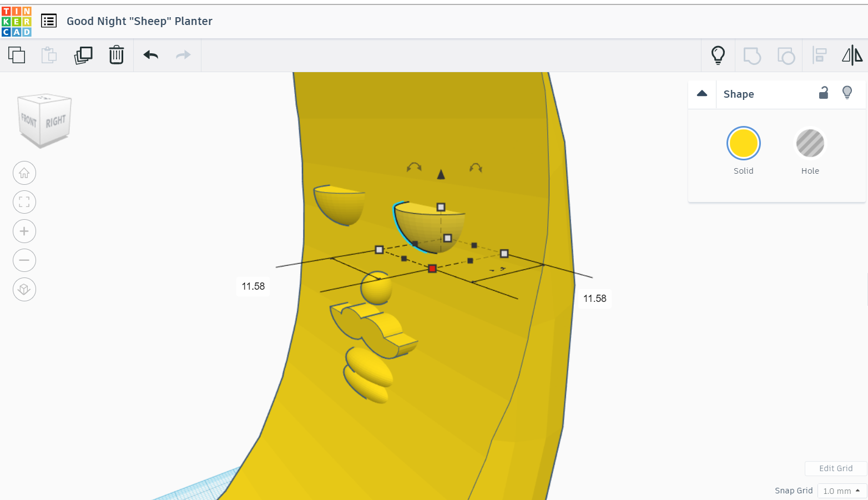Go to Home view
The width and height of the screenshot is (868, 500).
point(24,173)
